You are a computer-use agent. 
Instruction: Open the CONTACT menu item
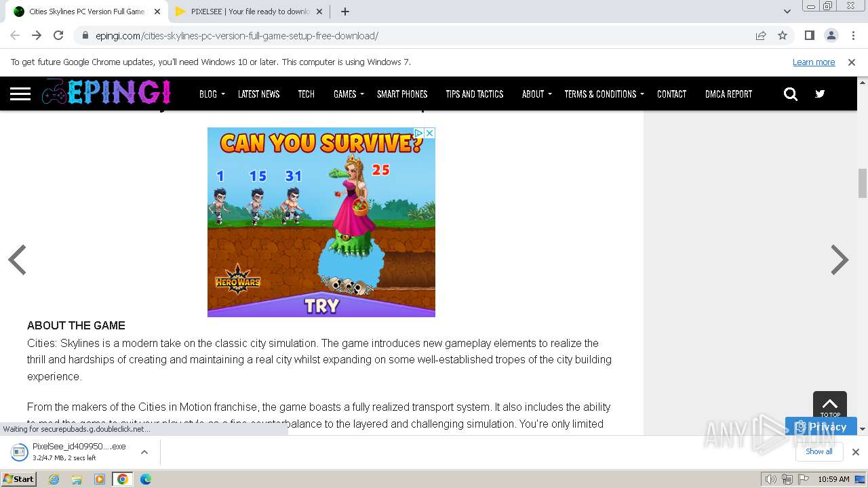(671, 94)
